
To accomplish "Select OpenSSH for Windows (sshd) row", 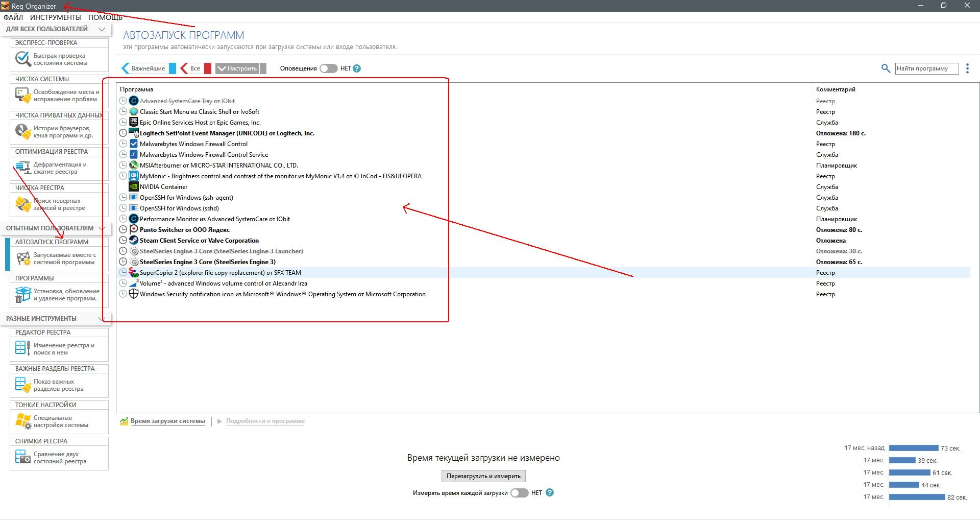I will [x=543, y=208].
